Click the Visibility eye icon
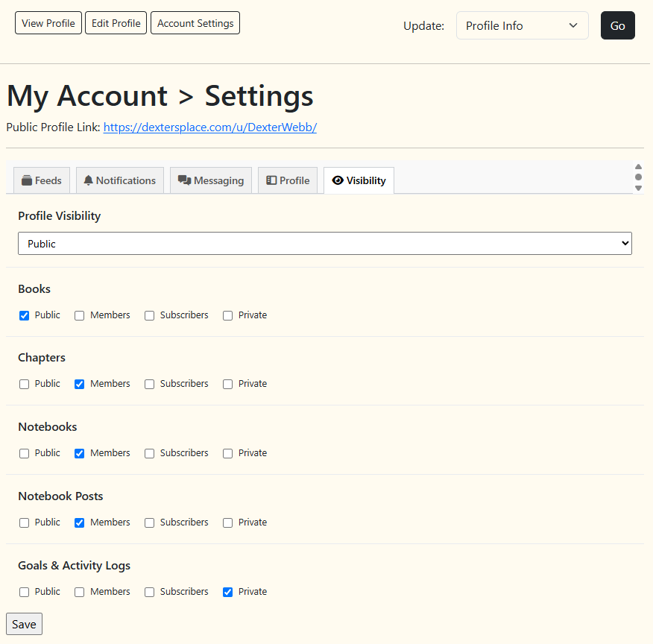 click(x=338, y=180)
